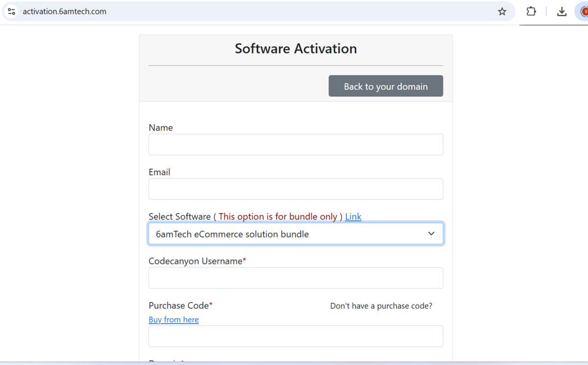This screenshot has width=588, height=365.
Task: Click into the Email input box
Action: 295,189
